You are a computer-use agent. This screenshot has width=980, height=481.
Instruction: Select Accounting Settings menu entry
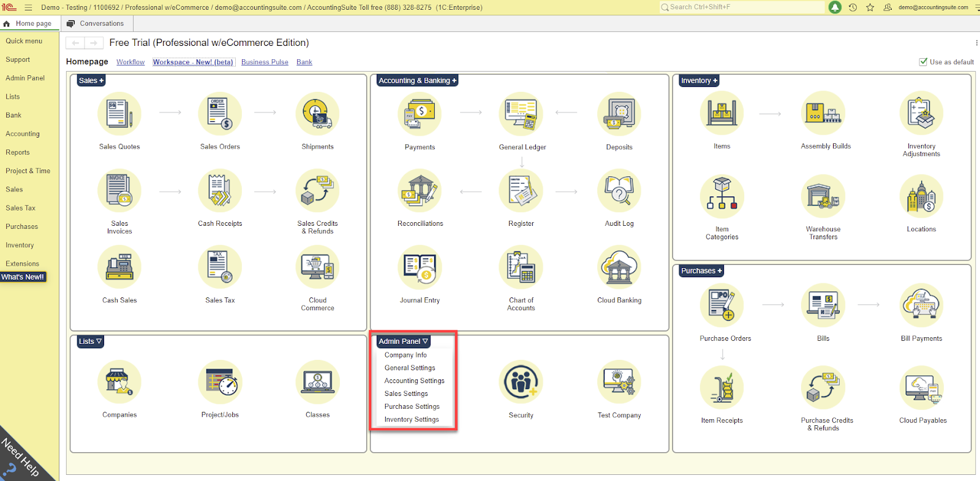tap(415, 381)
